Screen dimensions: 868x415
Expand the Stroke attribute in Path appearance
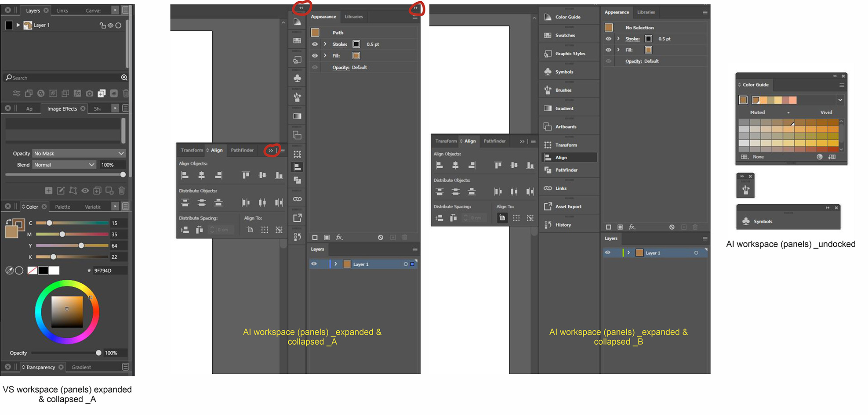(325, 44)
